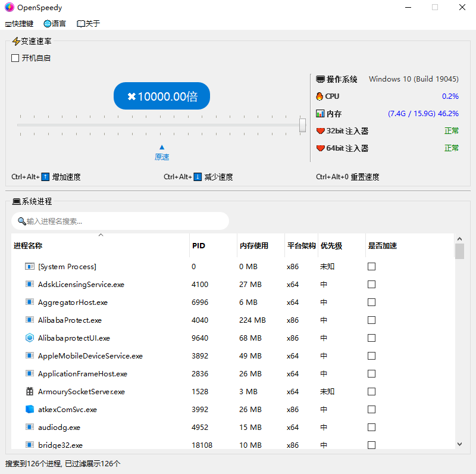Image resolution: width=476 pixels, height=474 pixels.
Task: Click the search magnifier icon
Action: 21,222
